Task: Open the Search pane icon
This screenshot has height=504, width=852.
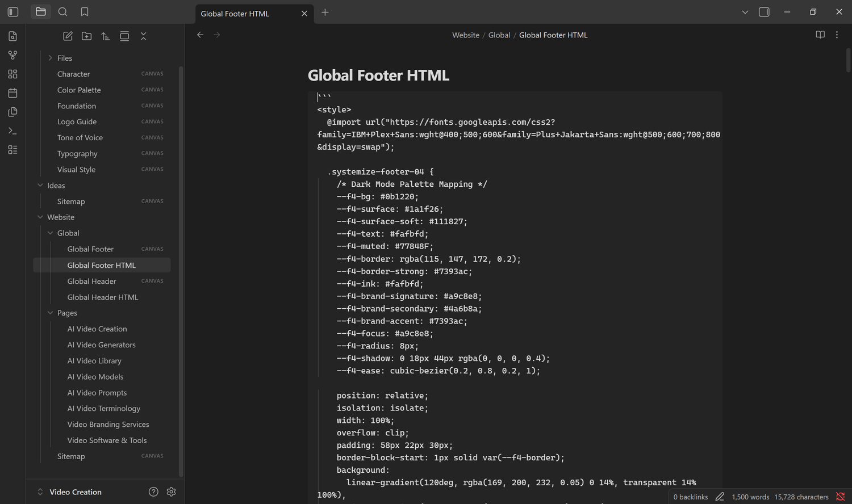Action: [62, 12]
